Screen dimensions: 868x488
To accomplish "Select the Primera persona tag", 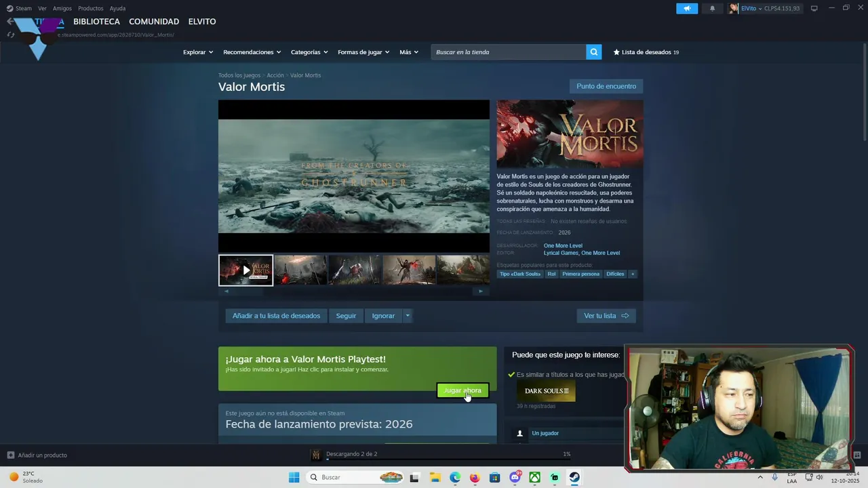I will [x=581, y=274].
